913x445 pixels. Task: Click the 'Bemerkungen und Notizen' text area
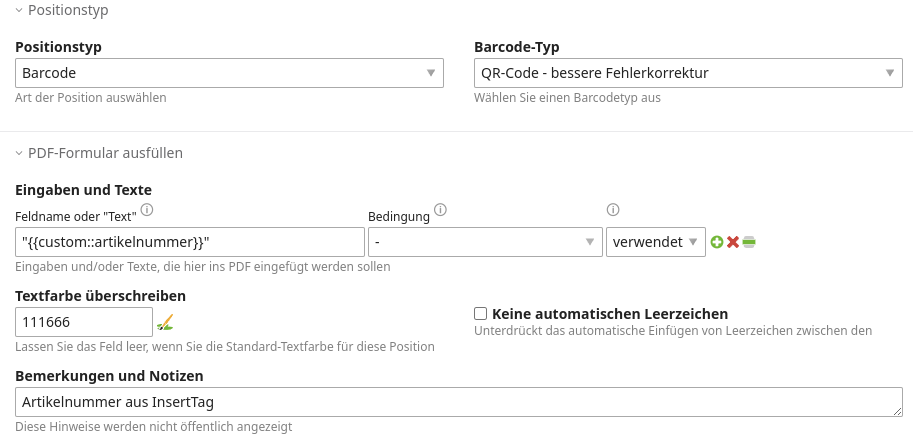coord(459,402)
